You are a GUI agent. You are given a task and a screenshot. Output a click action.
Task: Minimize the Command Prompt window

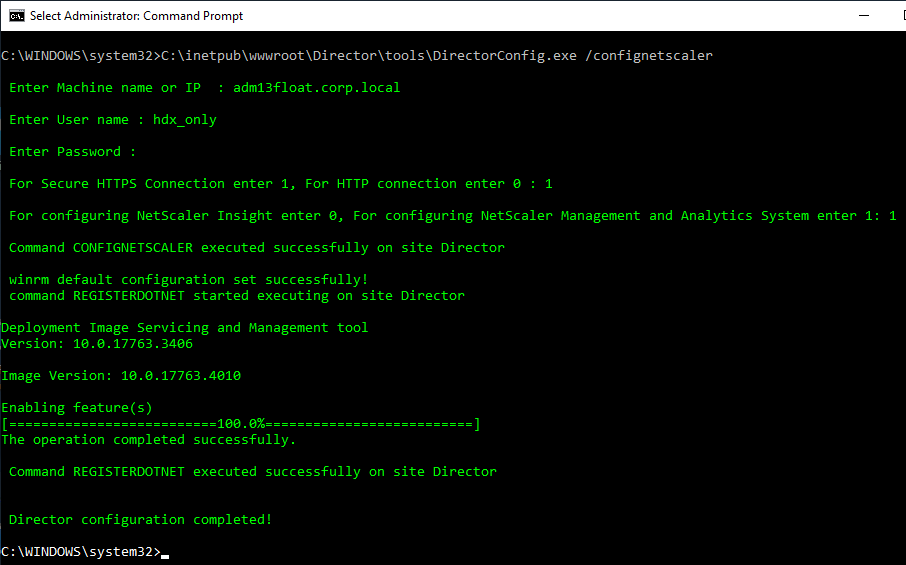tap(864, 16)
